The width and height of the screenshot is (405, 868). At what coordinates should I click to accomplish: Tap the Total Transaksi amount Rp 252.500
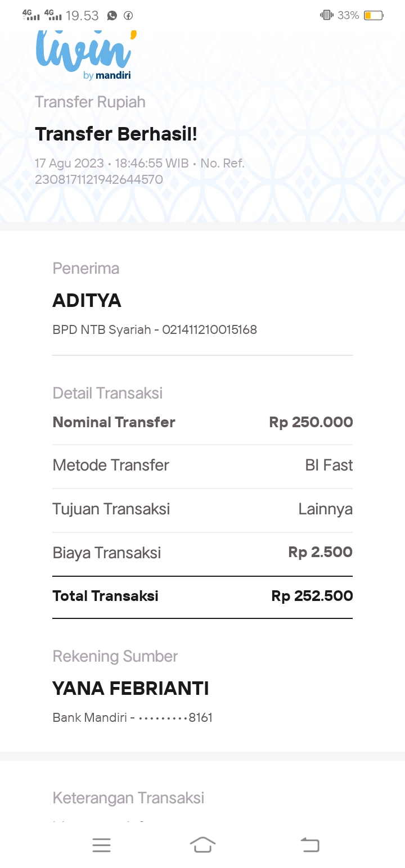click(312, 596)
